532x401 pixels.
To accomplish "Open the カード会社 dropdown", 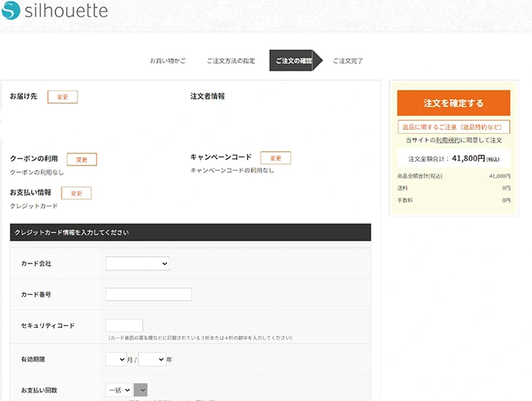I will coord(137,264).
